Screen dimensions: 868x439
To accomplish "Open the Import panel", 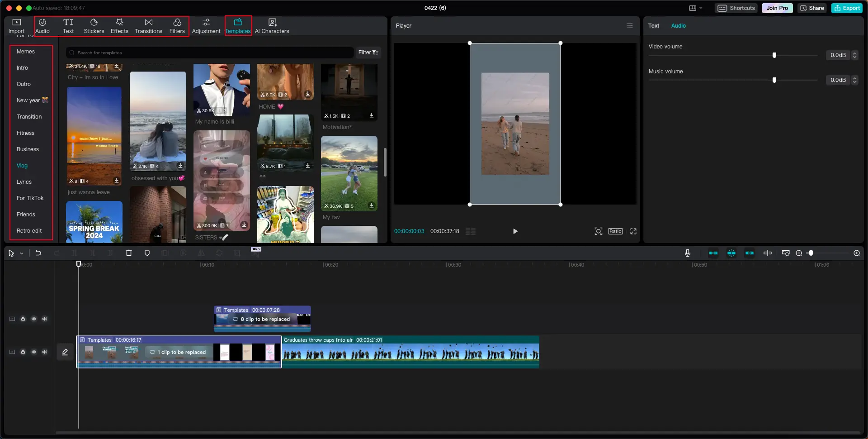I will pyautogui.click(x=16, y=26).
